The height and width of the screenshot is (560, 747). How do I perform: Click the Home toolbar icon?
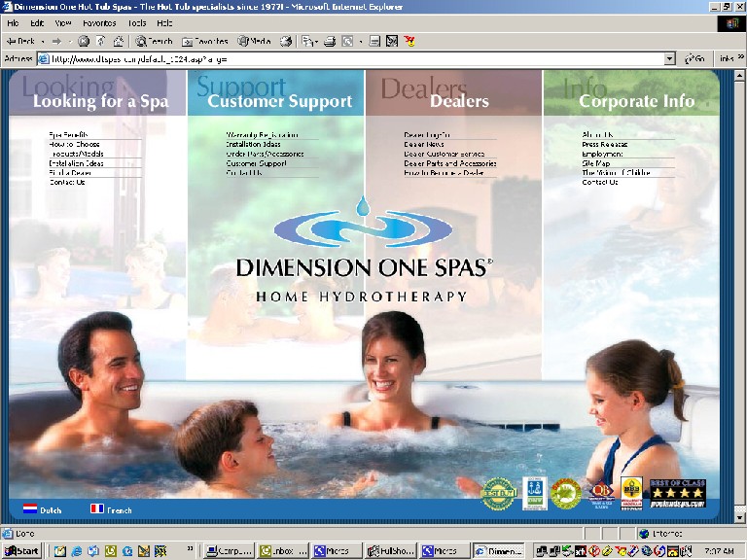click(118, 41)
